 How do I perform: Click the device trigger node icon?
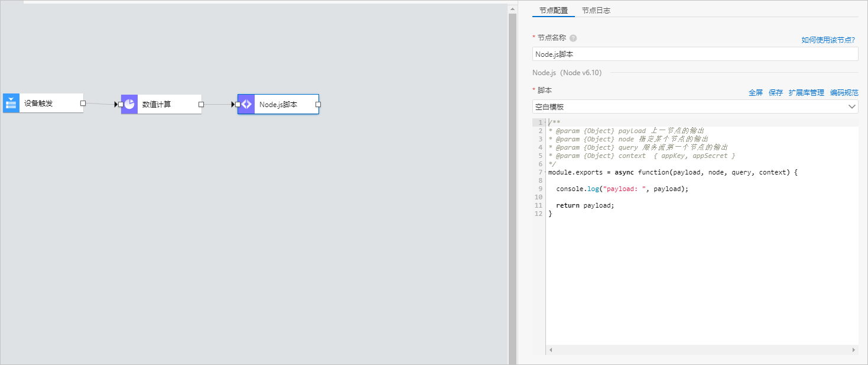tap(11, 104)
